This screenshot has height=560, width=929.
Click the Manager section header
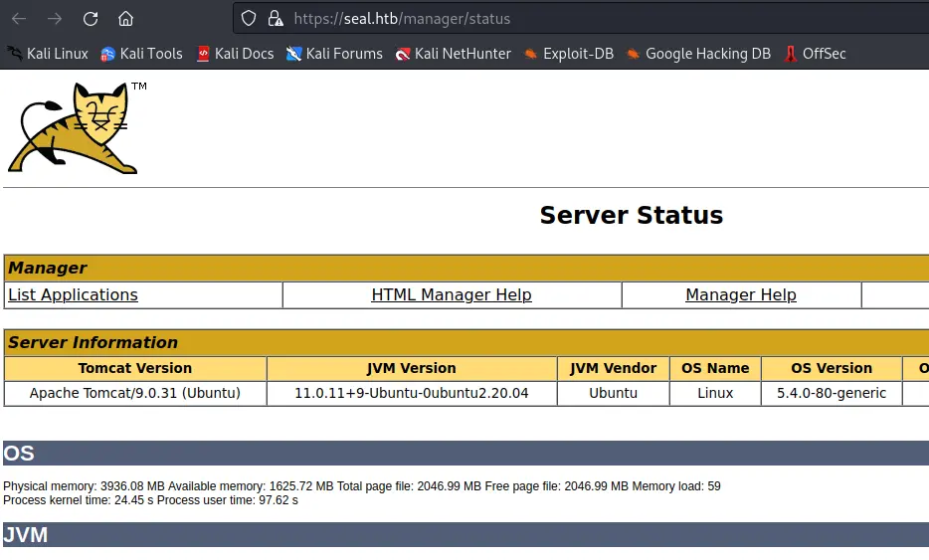[466, 268]
